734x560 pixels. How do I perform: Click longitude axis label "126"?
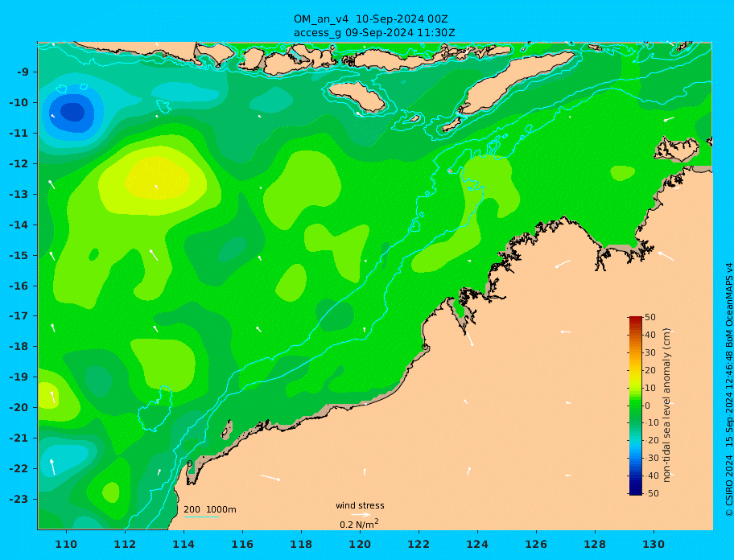[x=536, y=544]
